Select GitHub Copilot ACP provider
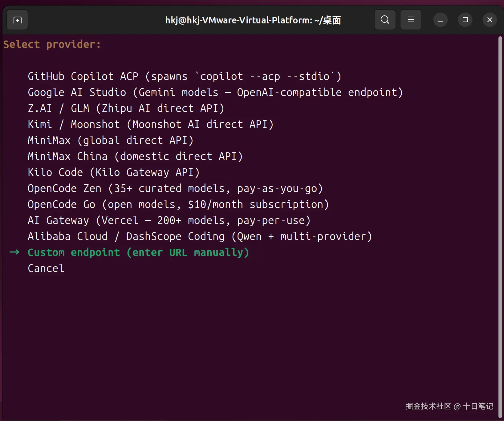This screenshot has width=504, height=421. point(184,76)
